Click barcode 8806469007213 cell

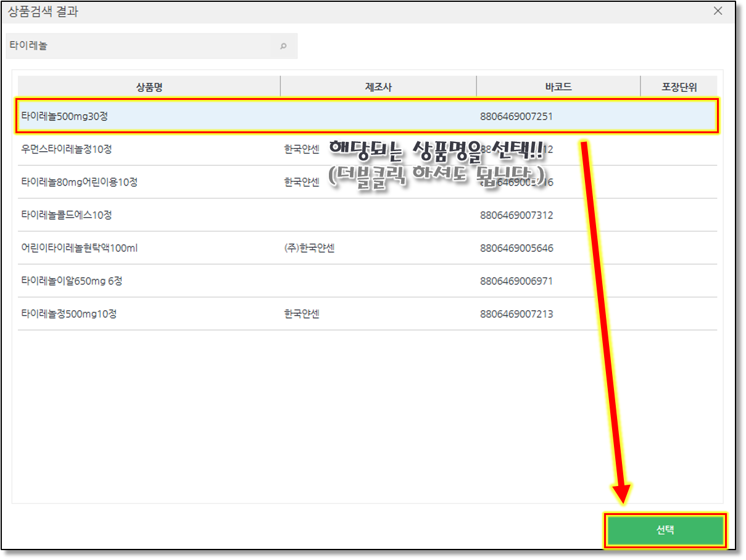click(516, 314)
